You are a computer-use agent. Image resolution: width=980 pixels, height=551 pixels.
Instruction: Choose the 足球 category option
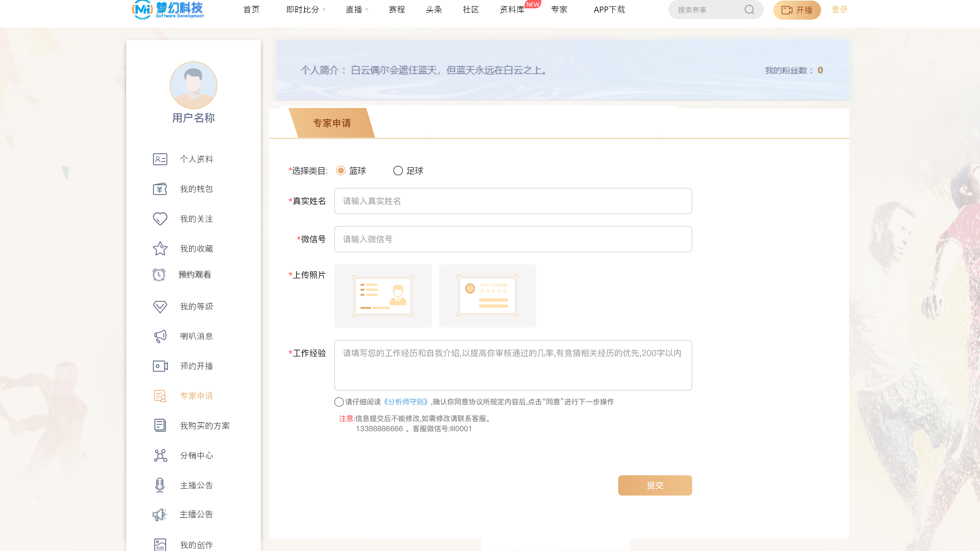[398, 171]
